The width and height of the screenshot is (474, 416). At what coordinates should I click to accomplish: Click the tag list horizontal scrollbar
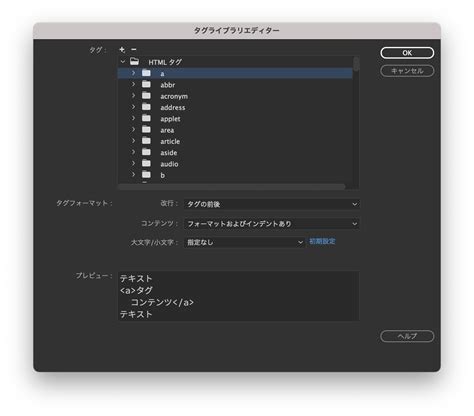232,187
